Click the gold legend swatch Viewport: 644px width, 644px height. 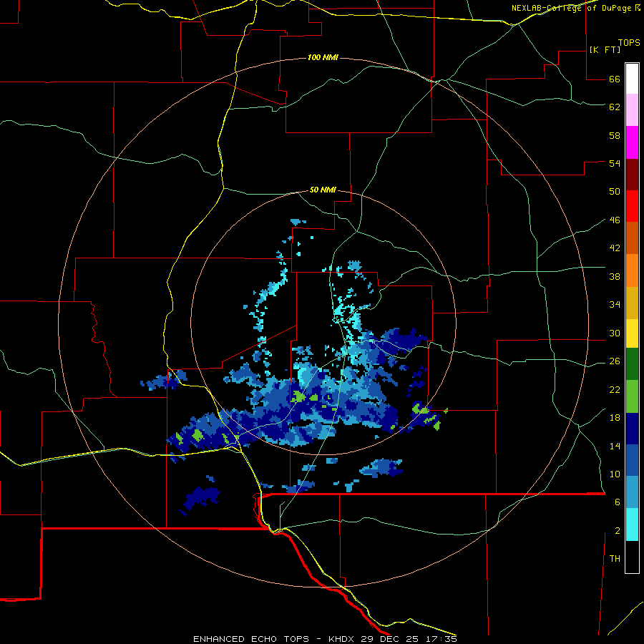coord(632,303)
